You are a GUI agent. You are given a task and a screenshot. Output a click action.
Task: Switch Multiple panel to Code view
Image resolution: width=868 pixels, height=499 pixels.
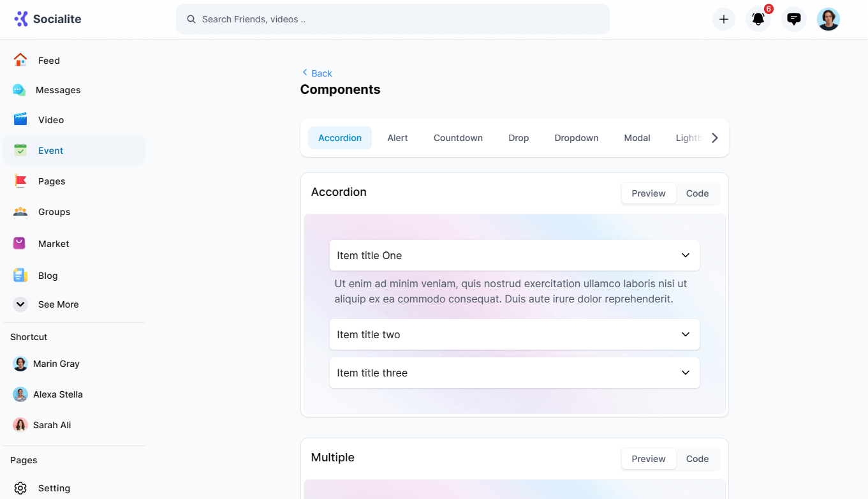point(697,459)
